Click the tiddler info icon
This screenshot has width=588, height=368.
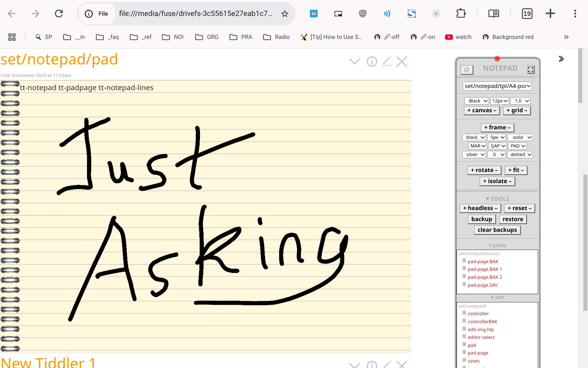click(x=372, y=62)
